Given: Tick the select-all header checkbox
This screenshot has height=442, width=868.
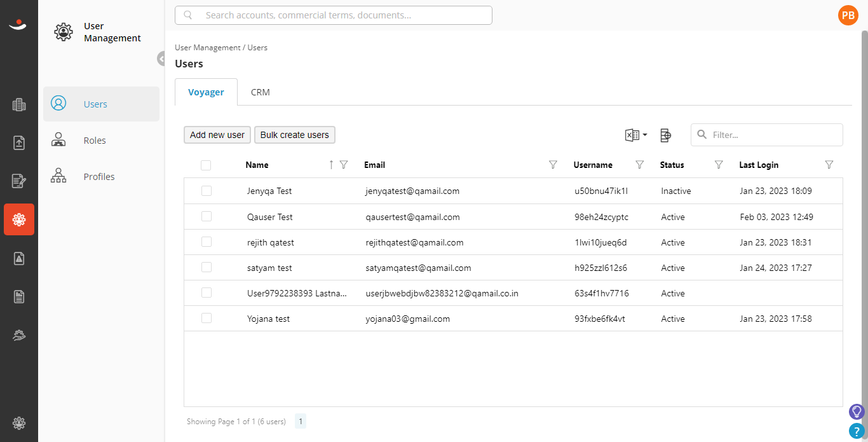Looking at the screenshot, I should coord(206,165).
